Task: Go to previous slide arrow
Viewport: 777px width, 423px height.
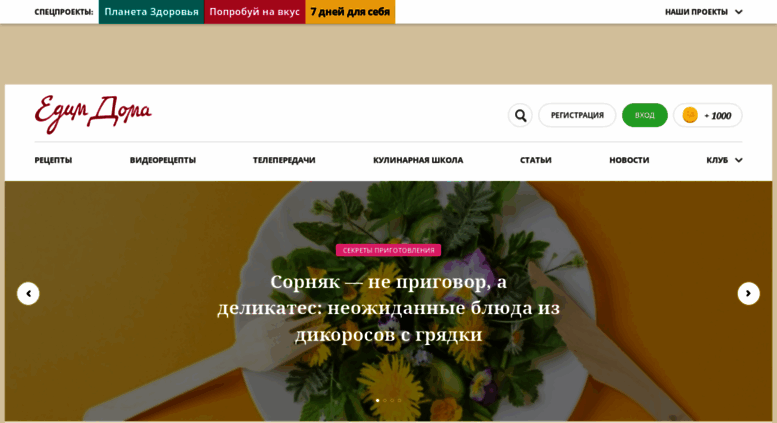Action: 28,294
